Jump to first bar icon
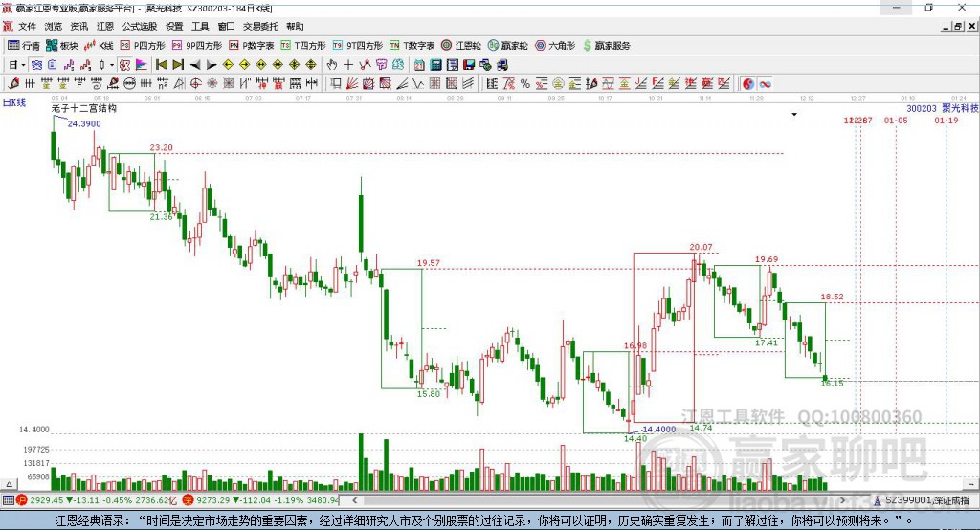 (162, 65)
